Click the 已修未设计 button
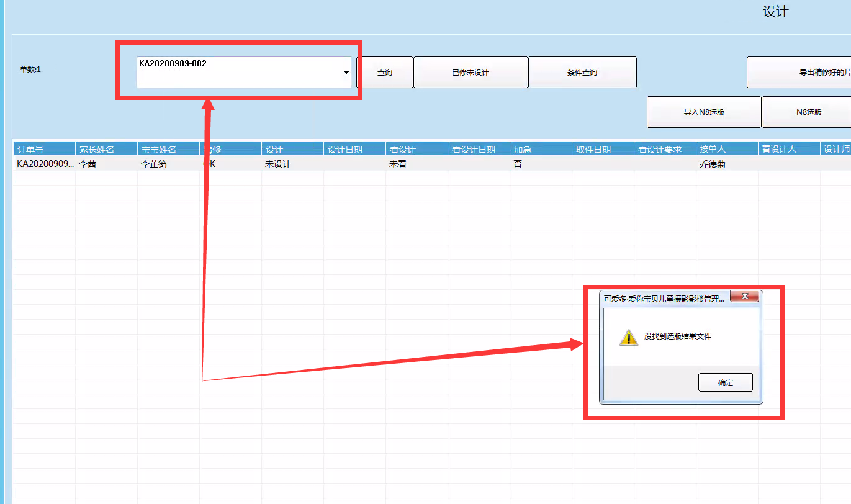The image size is (851, 504). click(x=471, y=73)
